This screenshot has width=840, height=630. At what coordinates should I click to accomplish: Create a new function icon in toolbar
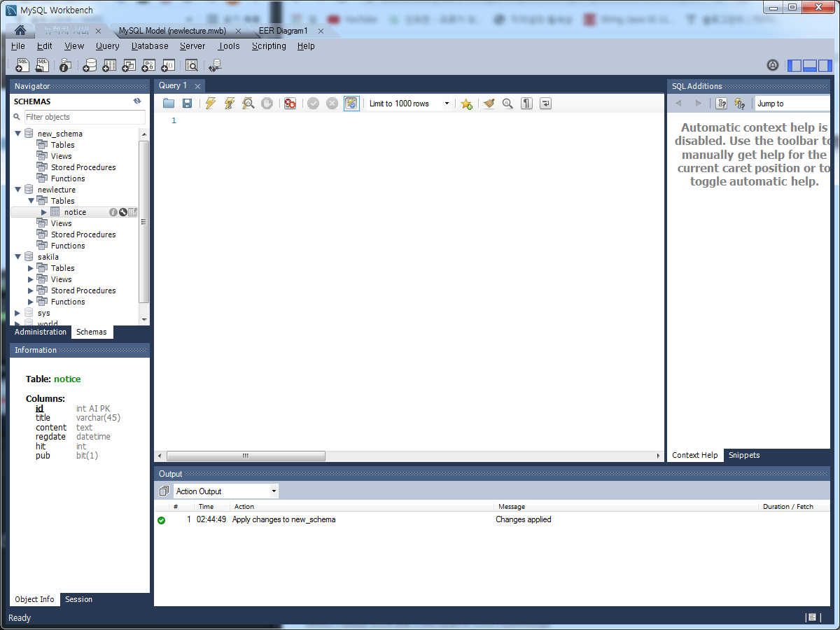coord(168,65)
